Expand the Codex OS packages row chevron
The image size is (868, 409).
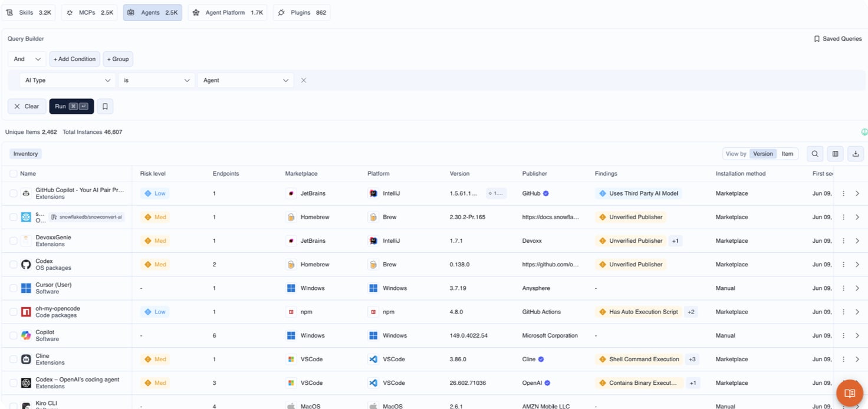click(857, 265)
